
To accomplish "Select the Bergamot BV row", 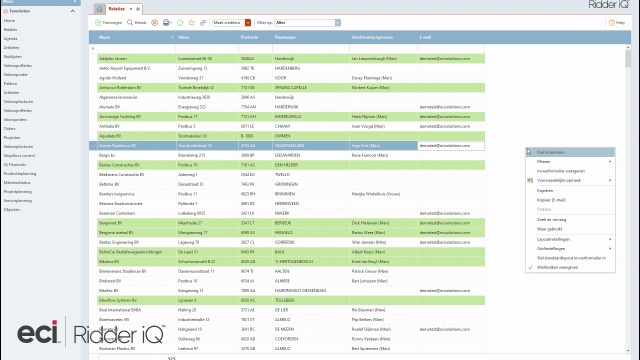I will (287, 223).
